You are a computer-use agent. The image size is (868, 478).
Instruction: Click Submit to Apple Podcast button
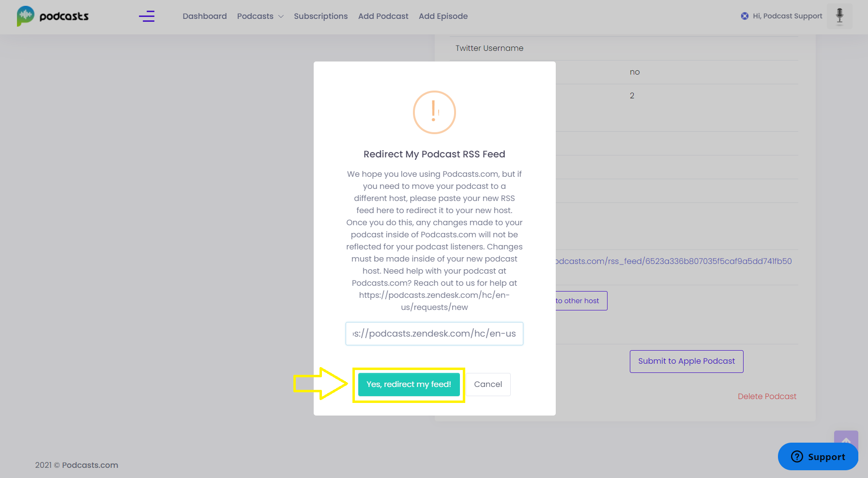click(x=686, y=361)
